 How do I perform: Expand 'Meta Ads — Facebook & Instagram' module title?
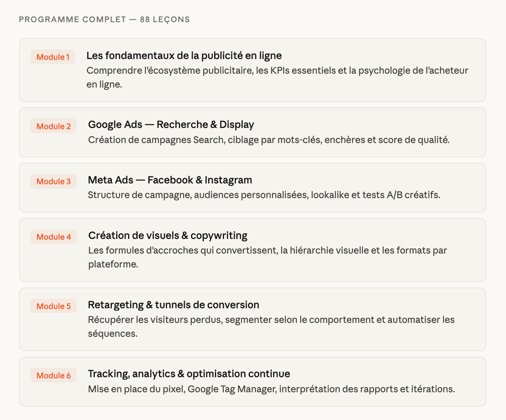(x=170, y=180)
